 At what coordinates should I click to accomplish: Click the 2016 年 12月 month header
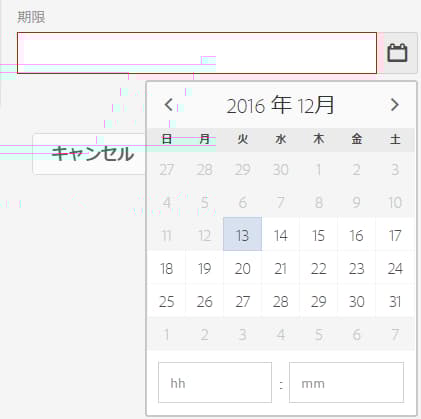pyautogui.click(x=280, y=105)
